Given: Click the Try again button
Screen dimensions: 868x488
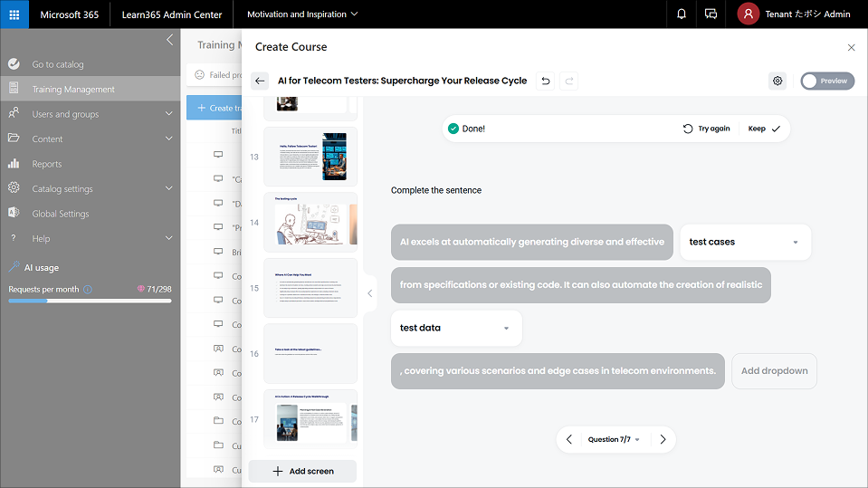Looking at the screenshot, I should pyautogui.click(x=706, y=129).
